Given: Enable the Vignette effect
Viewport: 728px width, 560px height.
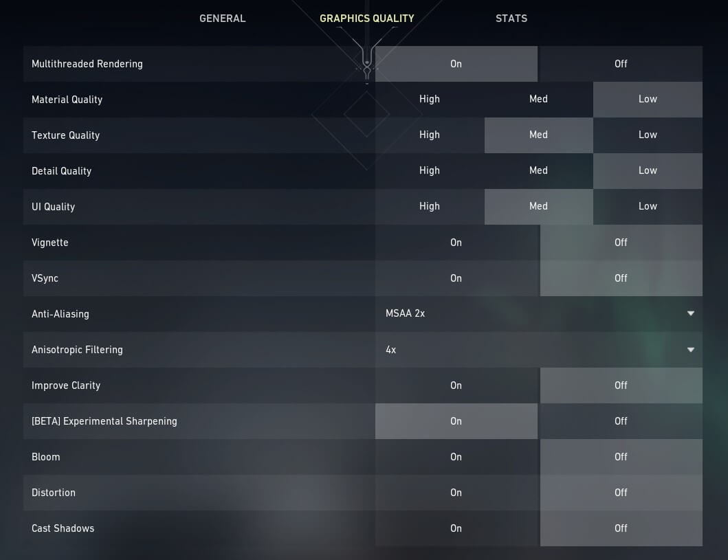Looking at the screenshot, I should [x=456, y=243].
